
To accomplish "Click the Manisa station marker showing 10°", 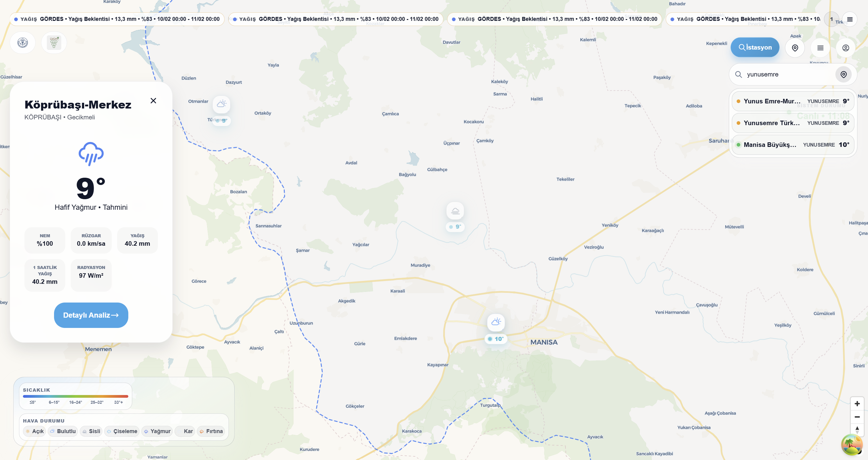I will 496,323.
